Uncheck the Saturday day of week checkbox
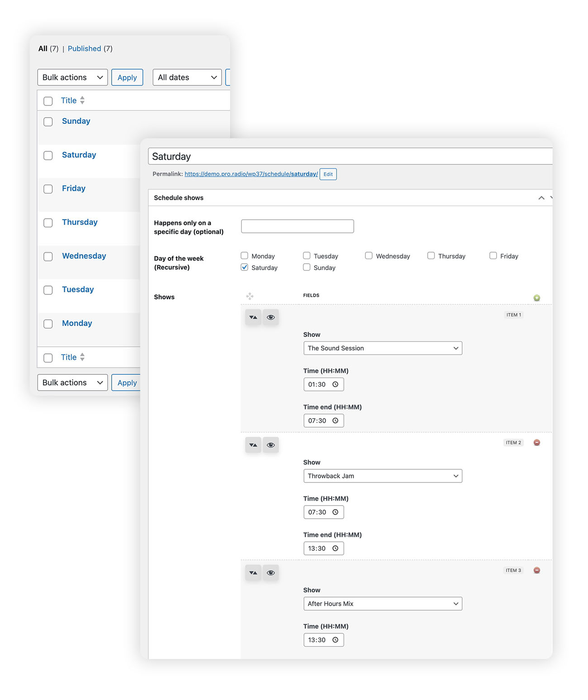 [245, 267]
